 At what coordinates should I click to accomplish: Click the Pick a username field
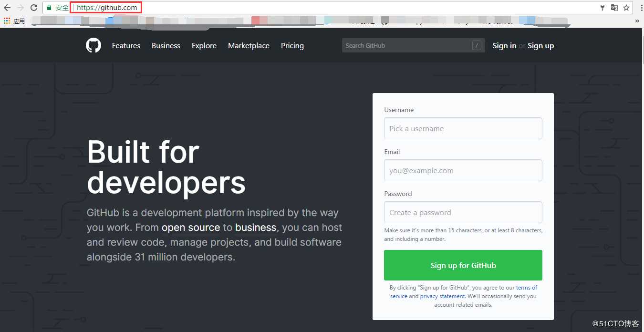tap(463, 128)
